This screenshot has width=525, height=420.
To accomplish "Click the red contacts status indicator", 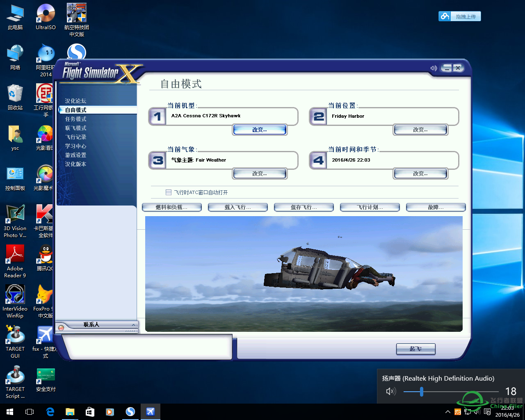I will (61, 327).
